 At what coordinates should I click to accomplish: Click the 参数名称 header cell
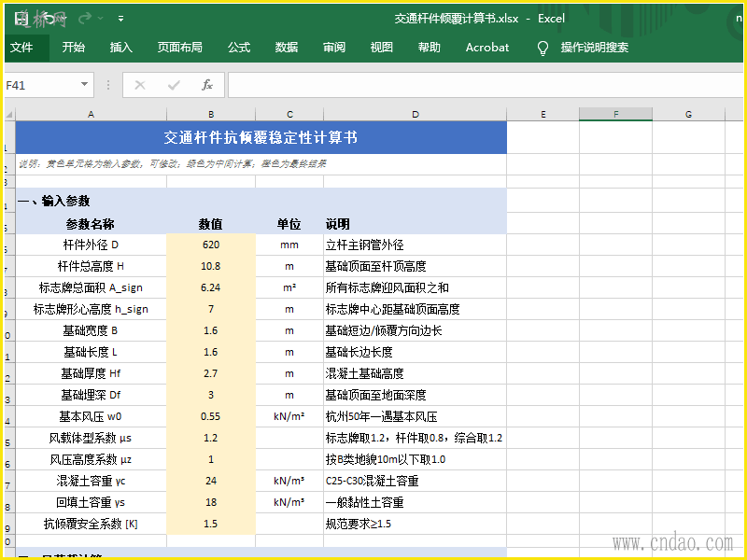tap(91, 224)
